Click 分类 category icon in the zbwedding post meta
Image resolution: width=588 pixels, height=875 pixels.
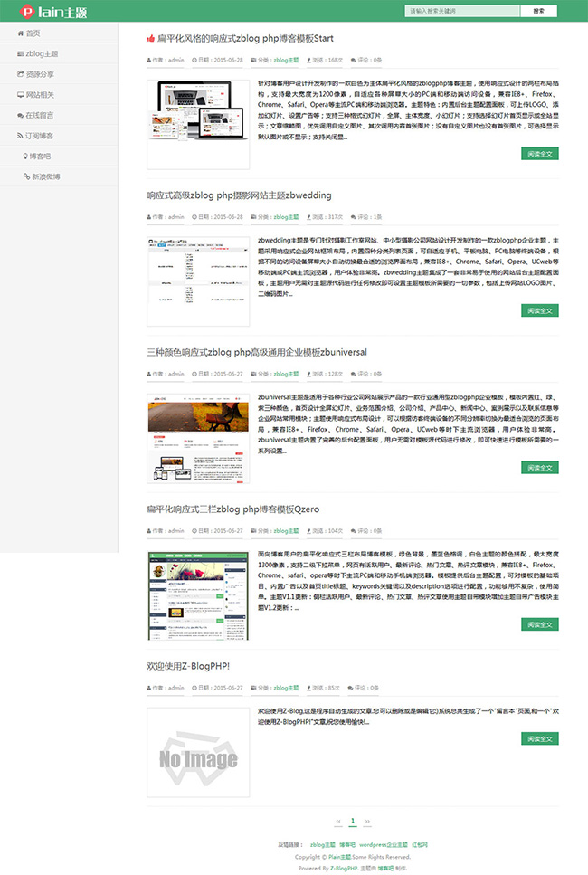(254, 216)
